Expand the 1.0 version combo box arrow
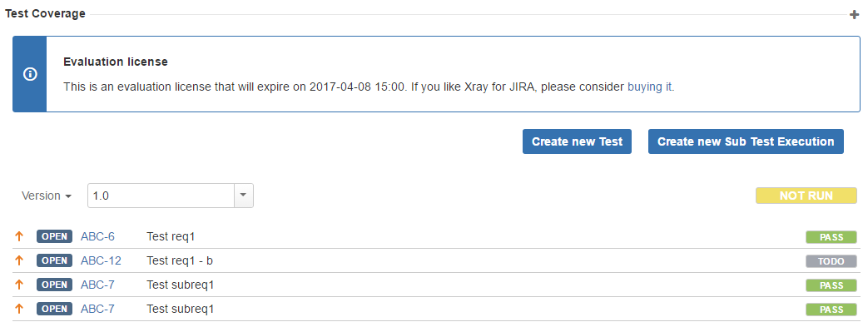 coord(244,196)
